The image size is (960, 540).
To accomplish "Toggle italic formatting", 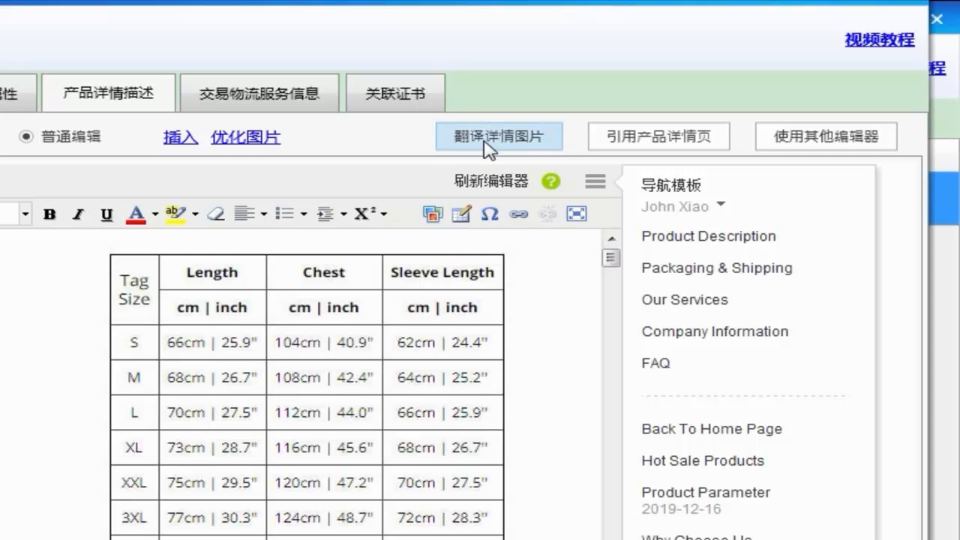I will pyautogui.click(x=78, y=214).
